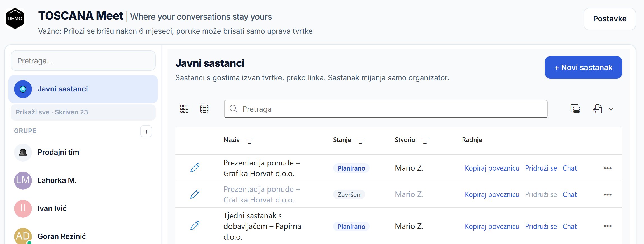Viewport: 644px width, 244px height.
Task: Open chat with Lahorka M.
Action: pos(83,180)
